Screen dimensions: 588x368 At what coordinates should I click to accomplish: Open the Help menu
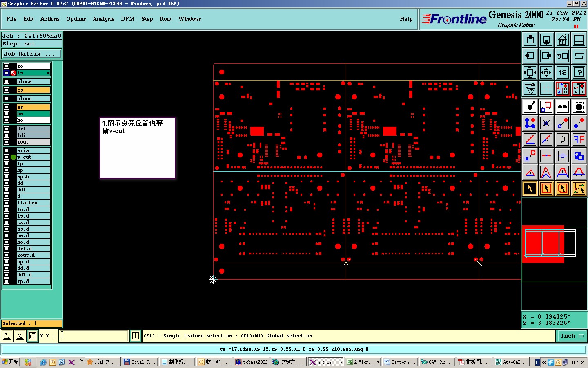click(406, 19)
